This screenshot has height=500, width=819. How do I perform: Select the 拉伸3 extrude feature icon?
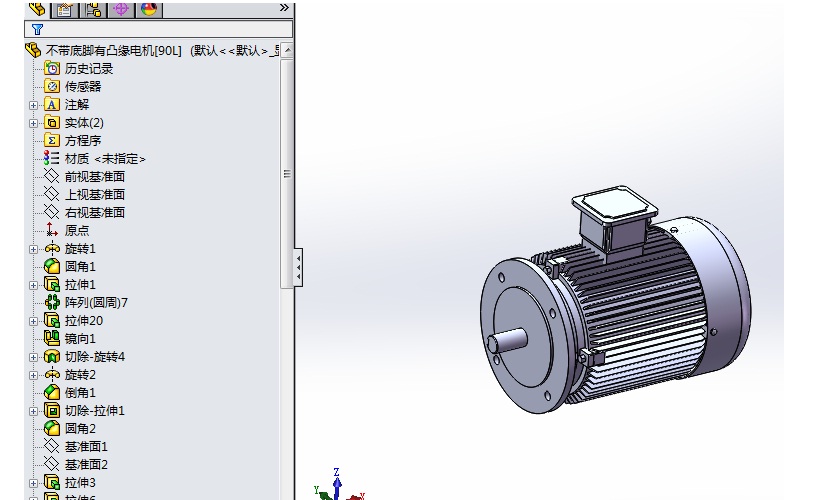pyautogui.click(x=52, y=482)
